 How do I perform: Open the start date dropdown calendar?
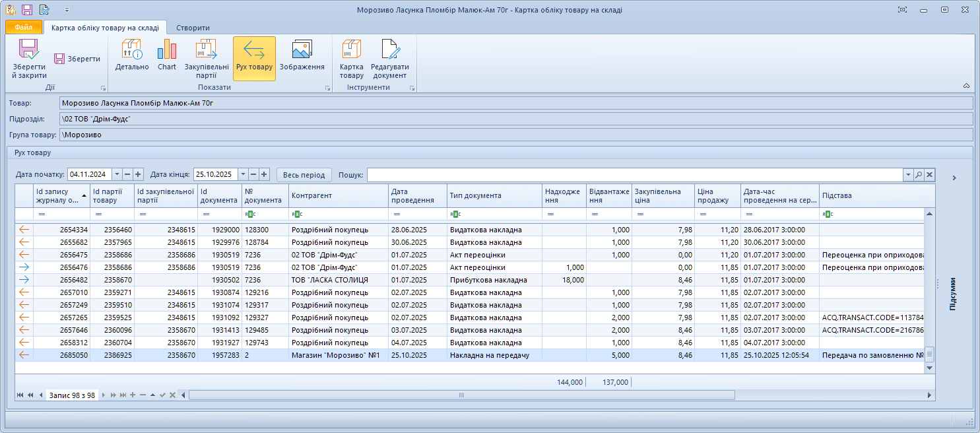click(x=117, y=174)
